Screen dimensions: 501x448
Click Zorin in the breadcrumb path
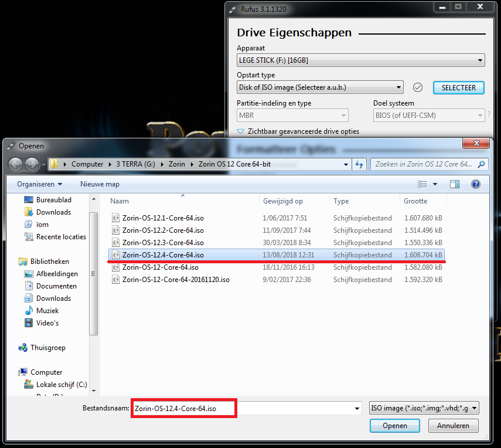click(177, 164)
